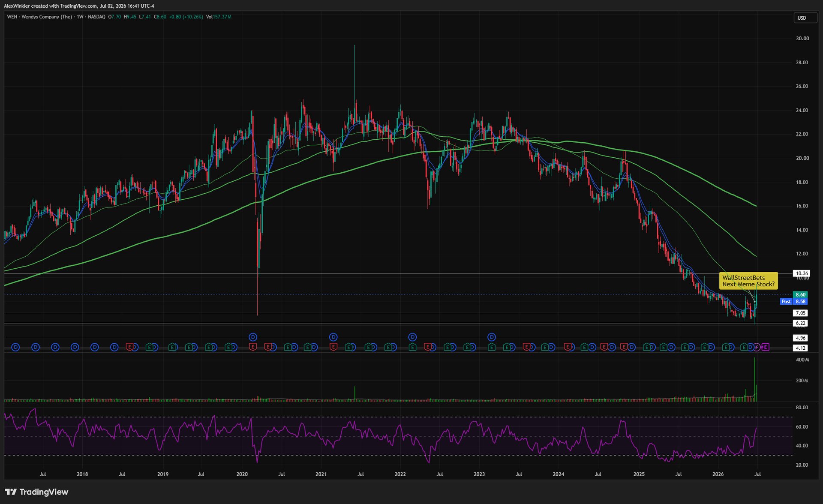Select the upper-row dividend marker near 2020

pyautogui.click(x=253, y=337)
